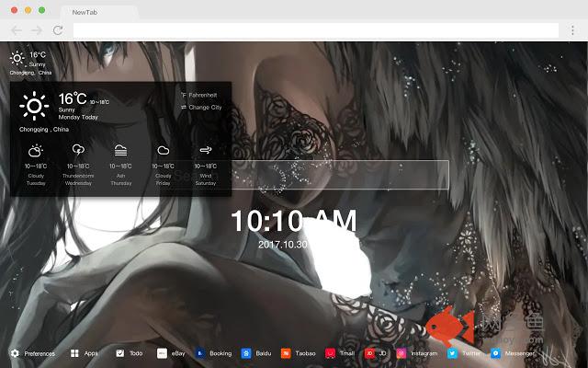The image size is (588, 368).
Task: Open the Tmall shortcut icon
Action: [330, 353]
